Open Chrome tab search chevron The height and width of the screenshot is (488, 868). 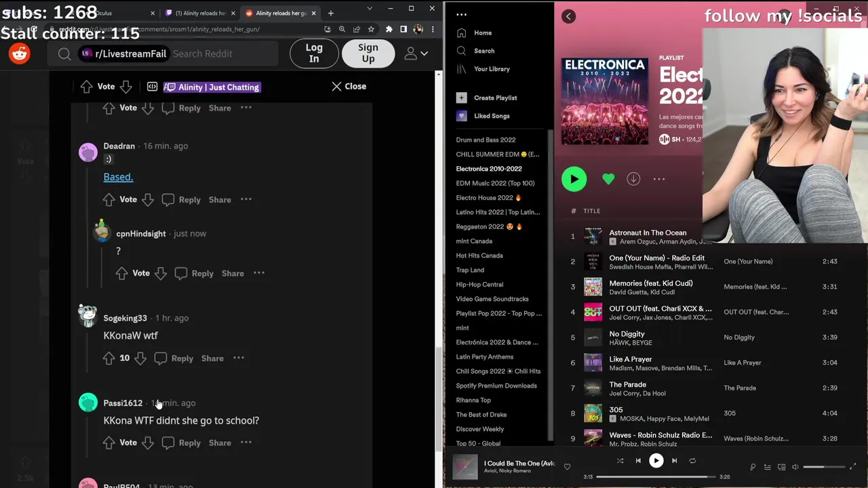coord(370,8)
